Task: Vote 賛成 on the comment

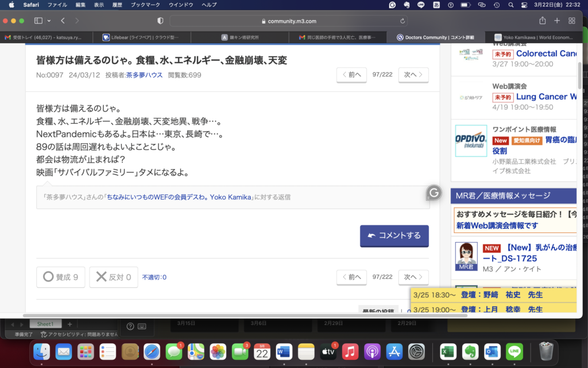Action: (x=60, y=277)
